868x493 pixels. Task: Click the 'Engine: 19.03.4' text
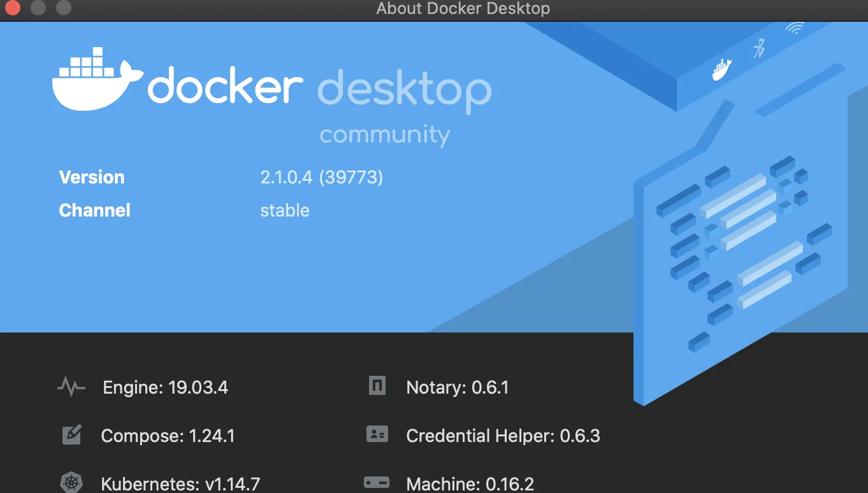coord(166,387)
